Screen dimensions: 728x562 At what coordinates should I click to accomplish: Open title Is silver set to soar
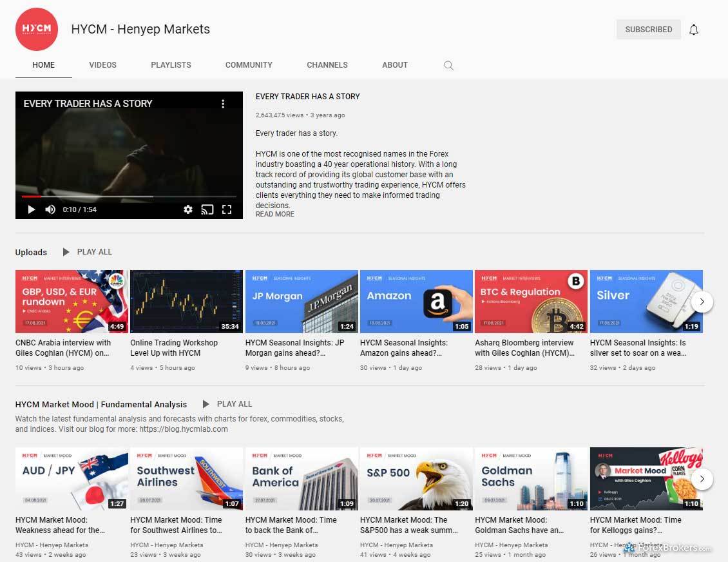[638, 348]
